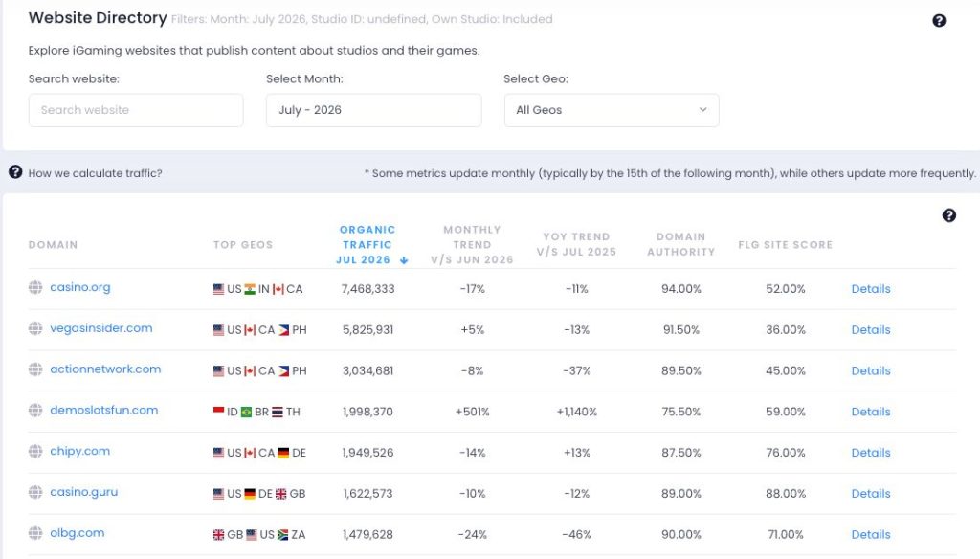Click the Germany flag in chipy.com row
Viewport: 980px width, 559px height.
click(283, 453)
